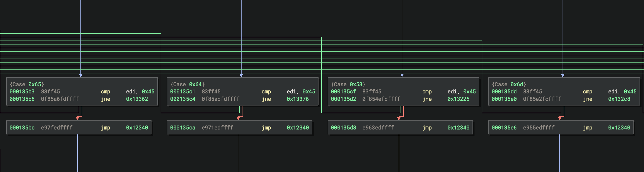Viewport: 644px width, 172px height.
Task: Click jmp target in block 000135bc
Action: 137,128
